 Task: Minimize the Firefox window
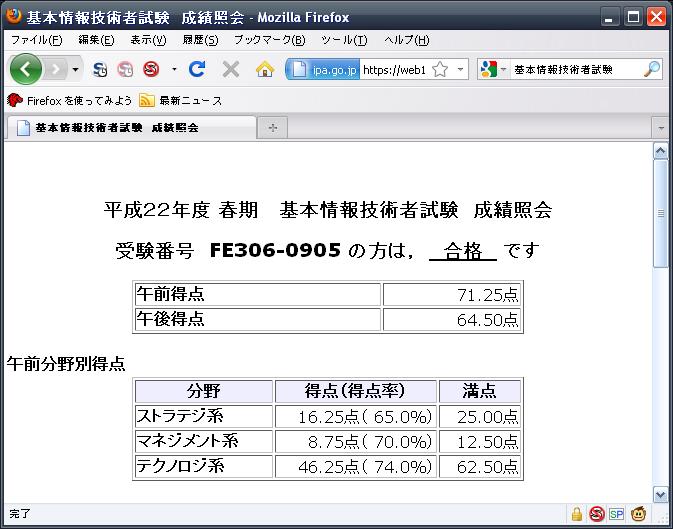(609, 17)
